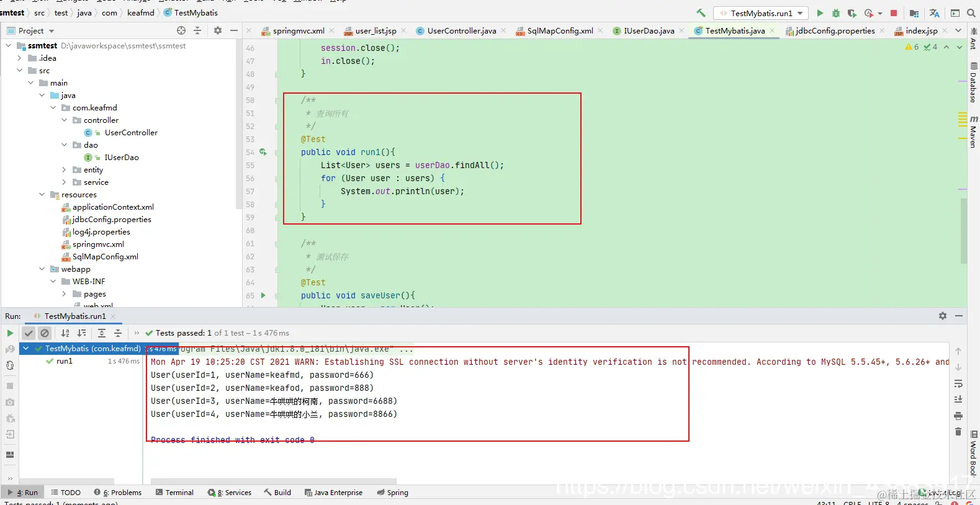
Task: Click the Translate icon in the toolbar
Action: click(x=935, y=13)
